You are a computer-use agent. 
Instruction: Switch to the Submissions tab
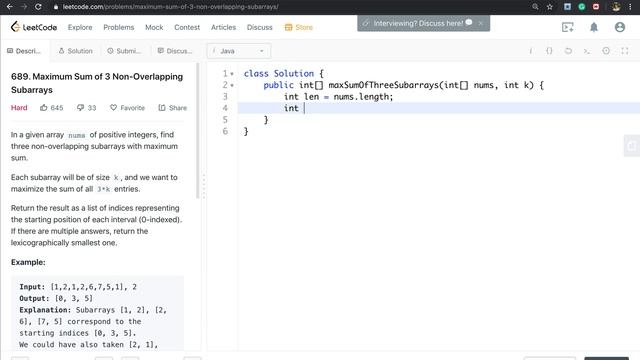pyautogui.click(x=124, y=51)
